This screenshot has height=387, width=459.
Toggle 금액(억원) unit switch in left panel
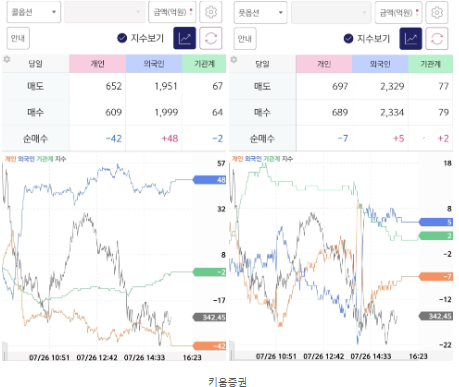click(x=172, y=12)
